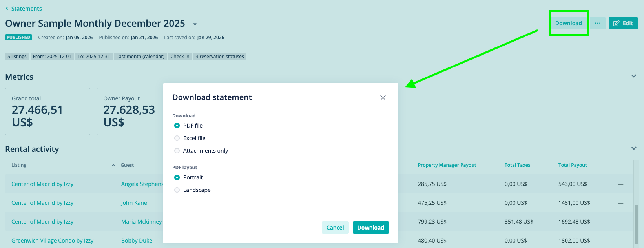Click the top-right Download button
The image size is (644, 248).
[x=568, y=23]
